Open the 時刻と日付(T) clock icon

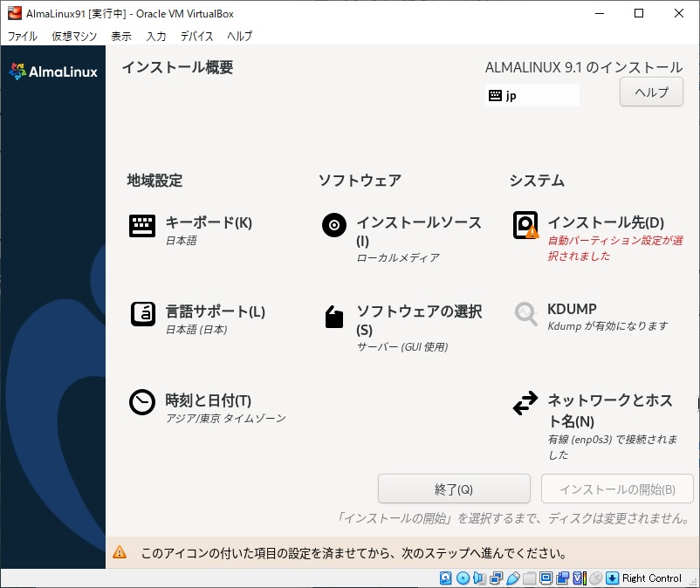click(x=142, y=402)
